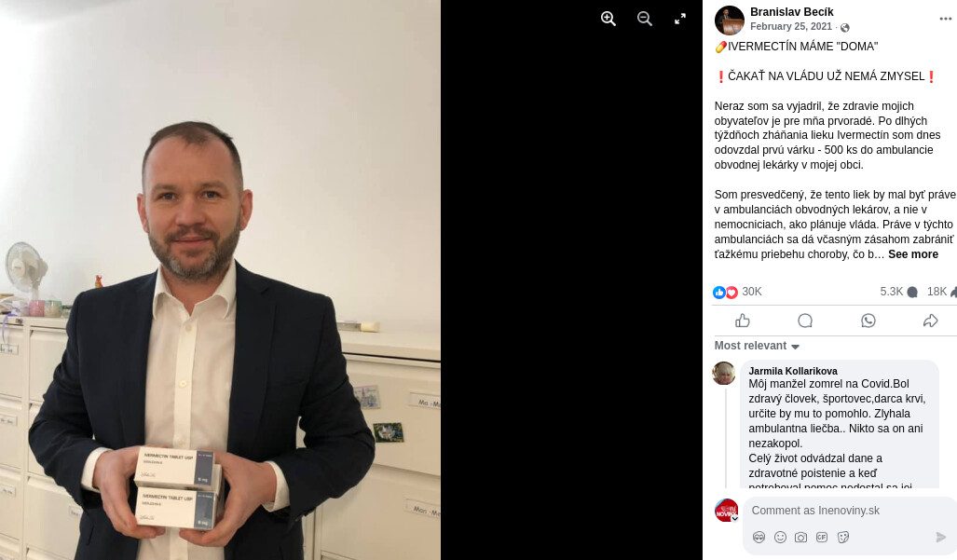Insert an emoji into comment

click(x=780, y=537)
